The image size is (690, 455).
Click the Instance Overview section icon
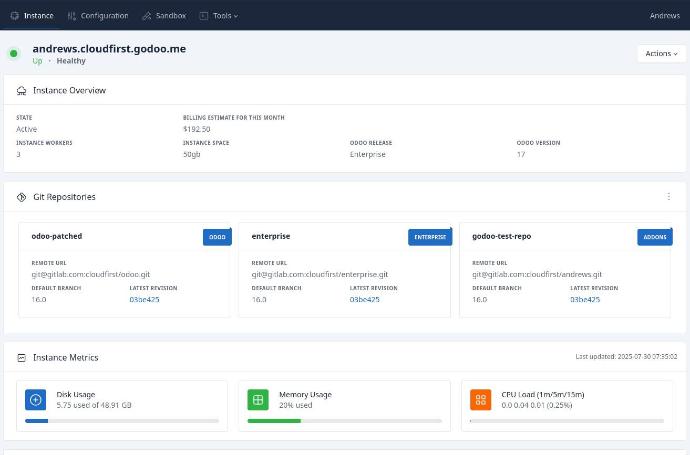click(22, 91)
